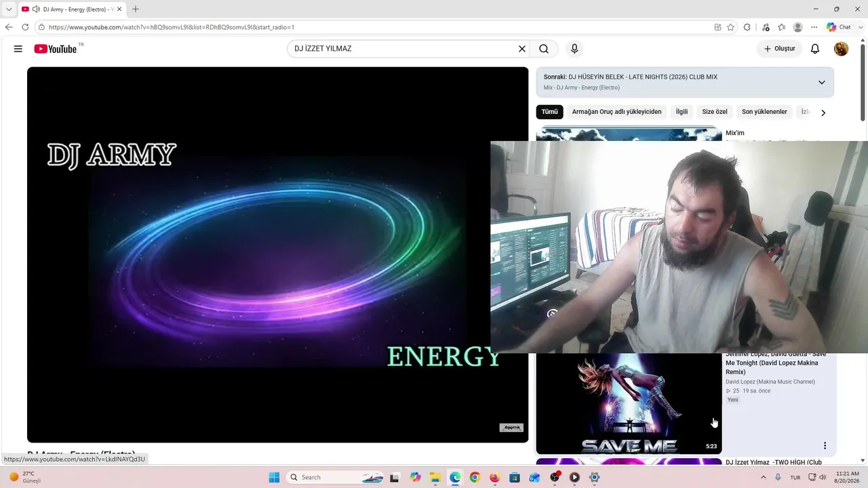
Task: Select the Armağan Oruç adlı yükleyiciden chip
Action: click(616, 112)
